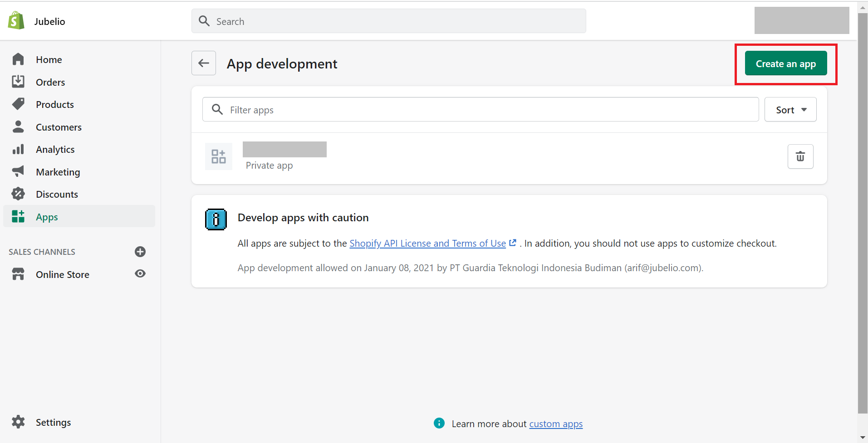
Task: Click the teal info icon near Learn more
Action: [439, 423]
